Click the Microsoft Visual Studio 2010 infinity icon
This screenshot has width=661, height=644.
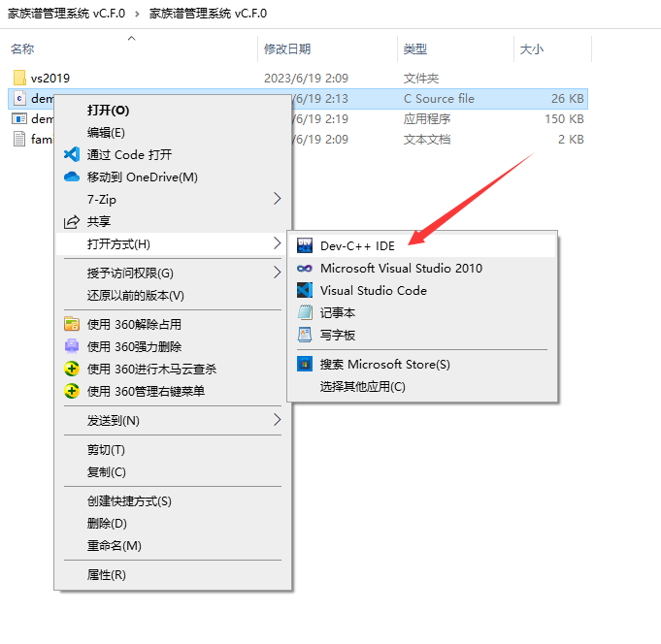click(305, 269)
